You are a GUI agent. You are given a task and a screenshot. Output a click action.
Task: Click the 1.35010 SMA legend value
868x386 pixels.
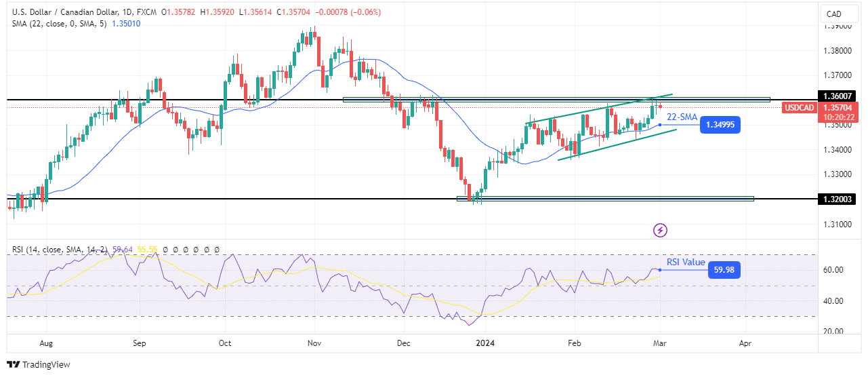pos(127,24)
